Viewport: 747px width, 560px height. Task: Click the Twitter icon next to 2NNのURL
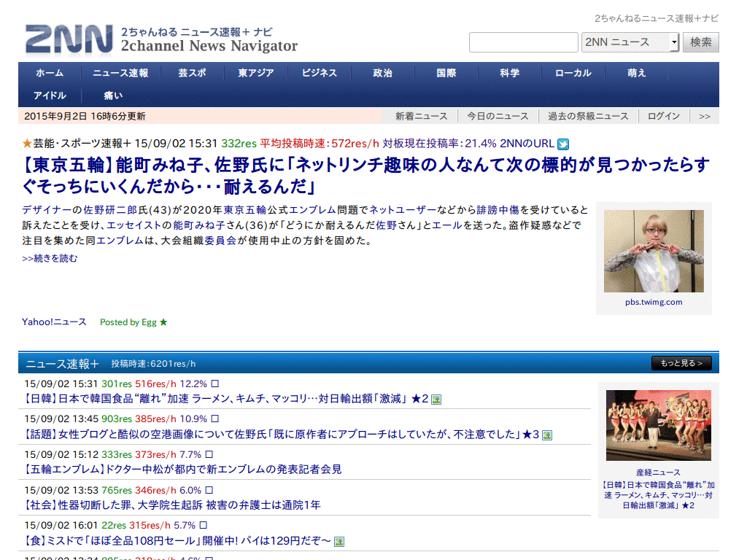(x=563, y=144)
